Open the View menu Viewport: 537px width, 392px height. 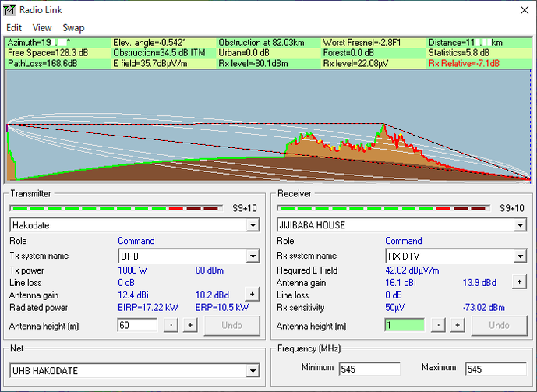tap(42, 28)
